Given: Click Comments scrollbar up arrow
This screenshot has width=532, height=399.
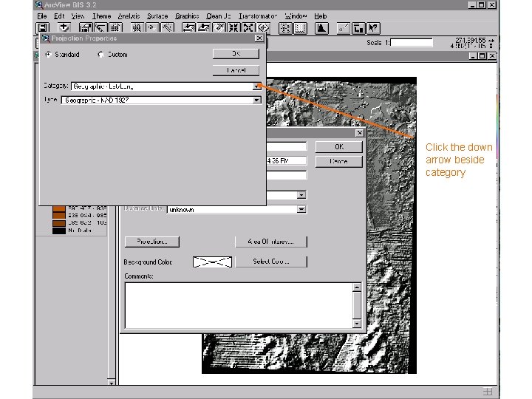Looking at the screenshot, I should (357, 287).
